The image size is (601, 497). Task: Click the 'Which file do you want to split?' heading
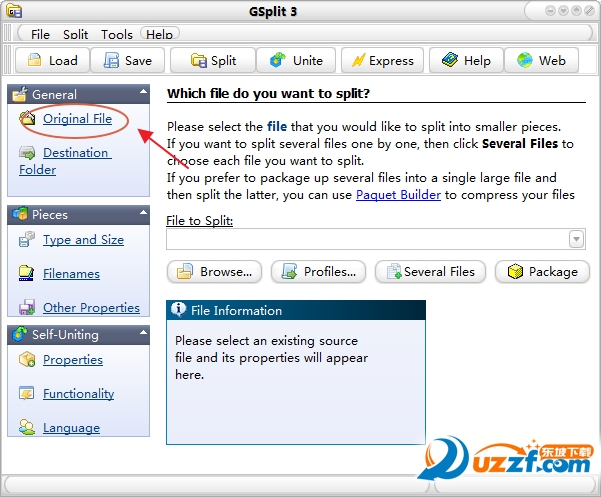coord(268,93)
